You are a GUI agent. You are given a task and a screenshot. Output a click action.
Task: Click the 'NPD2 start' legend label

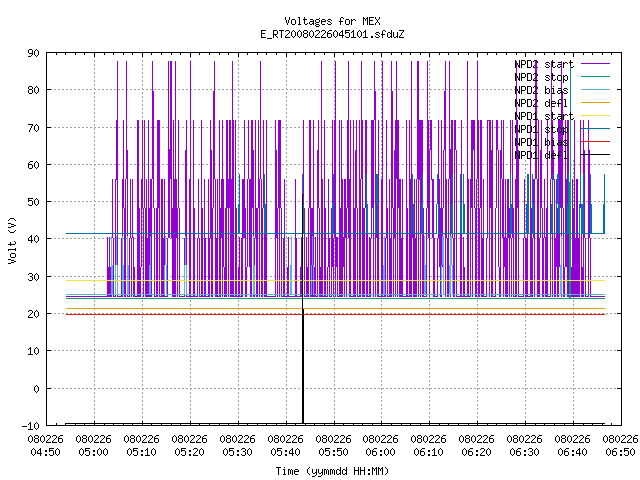(x=544, y=64)
